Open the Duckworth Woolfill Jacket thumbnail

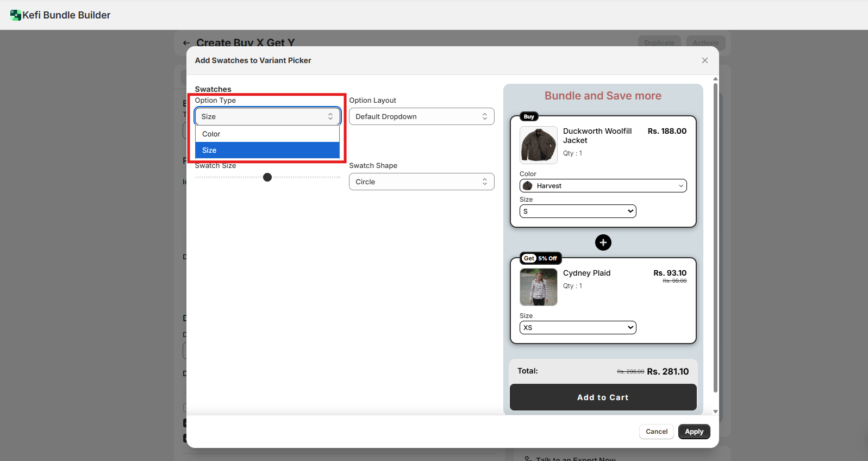click(538, 145)
